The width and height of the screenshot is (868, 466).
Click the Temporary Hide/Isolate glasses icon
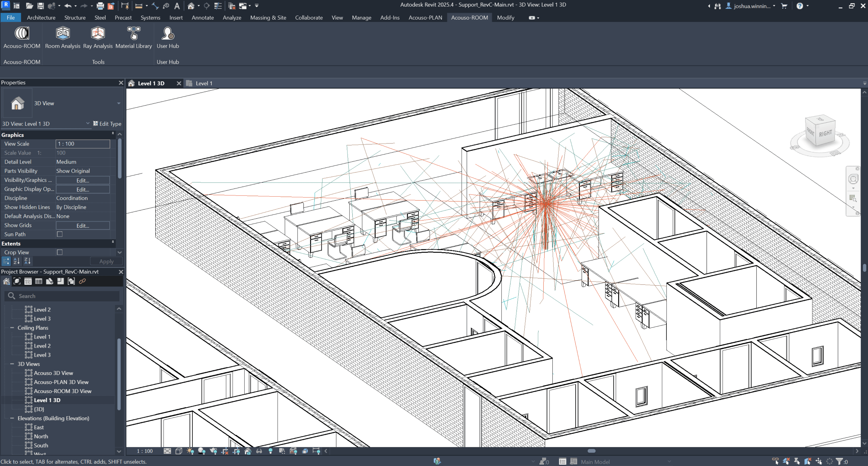coord(259,451)
